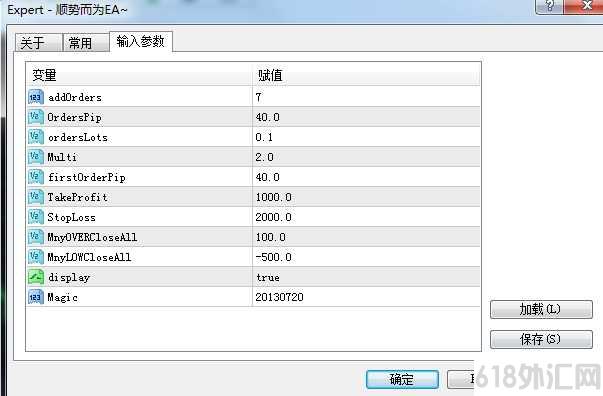Confirm with the 确定 button
The height and width of the screenshot is (396, 603).
point(402,379)
